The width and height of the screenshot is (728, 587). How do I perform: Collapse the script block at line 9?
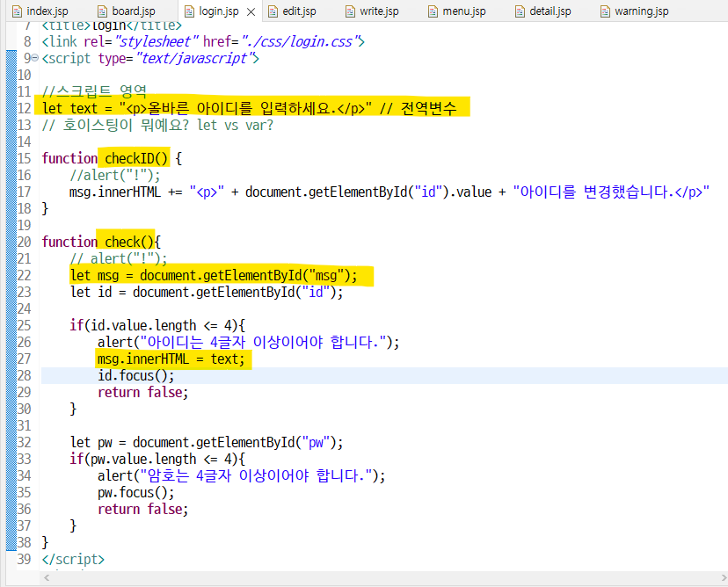(35, 59)
